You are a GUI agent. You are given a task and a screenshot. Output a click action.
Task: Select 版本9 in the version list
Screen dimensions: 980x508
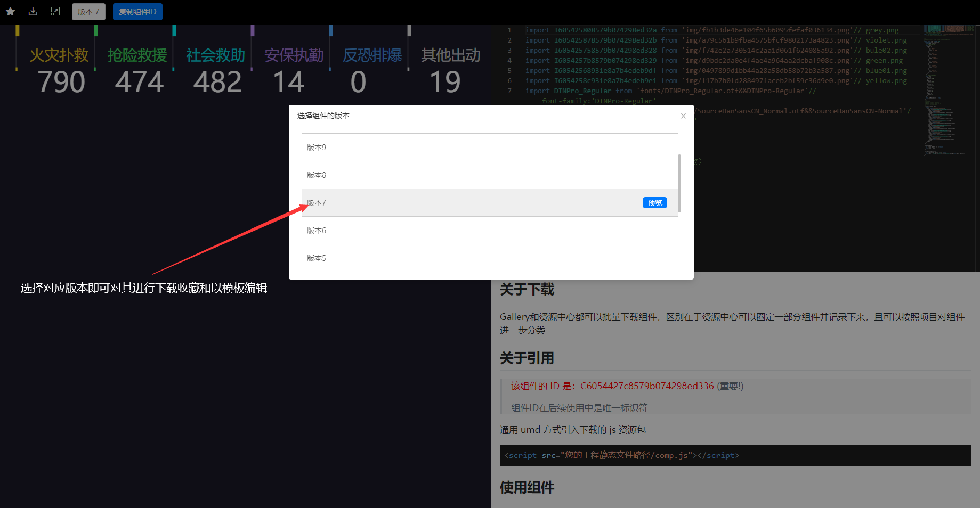coord(489,148)
